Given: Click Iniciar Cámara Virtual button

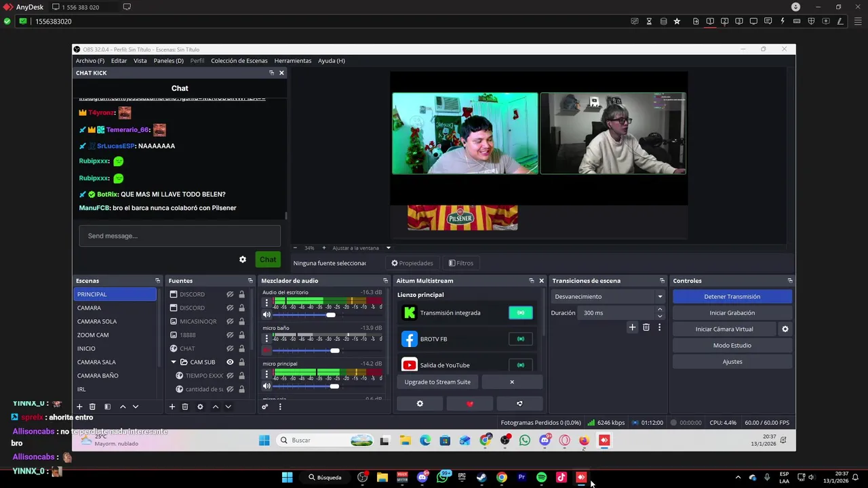Looking at the screenshot, I should click(724, 329).
